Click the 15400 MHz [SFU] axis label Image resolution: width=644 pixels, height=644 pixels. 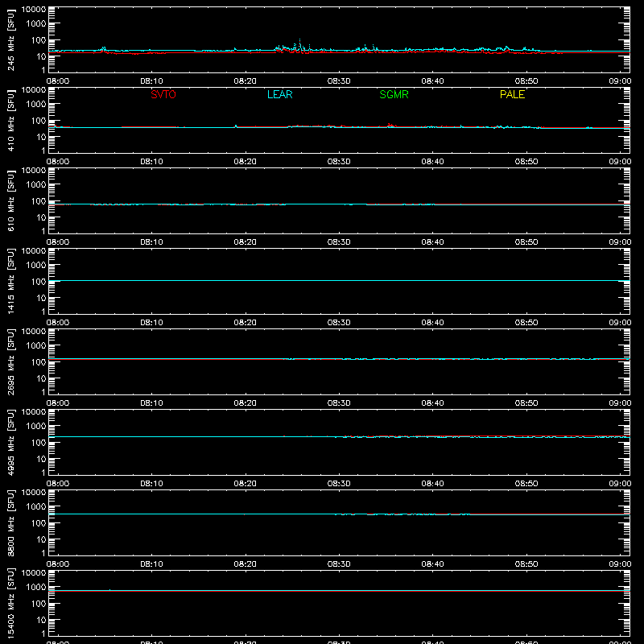[x=10, y=604]
